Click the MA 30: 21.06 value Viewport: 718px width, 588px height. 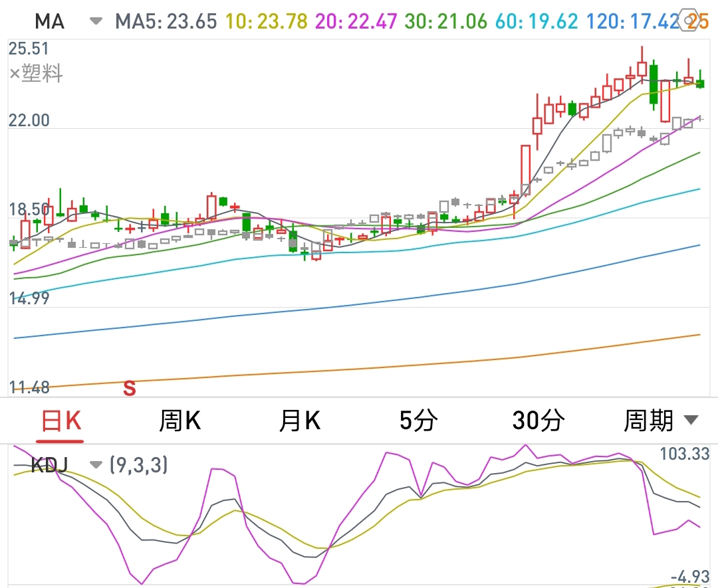445,21
